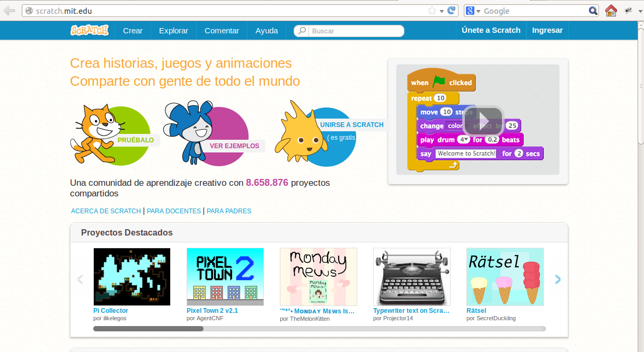Open the Explorar menu item
644x352 pixels.
click(x=173, y=30)
